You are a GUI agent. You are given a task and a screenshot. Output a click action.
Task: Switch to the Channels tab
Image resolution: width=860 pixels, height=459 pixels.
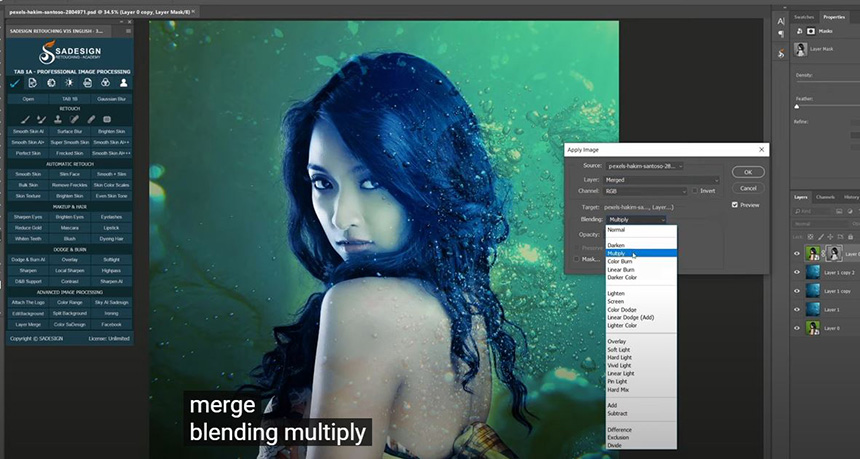(x=825, y=197)
